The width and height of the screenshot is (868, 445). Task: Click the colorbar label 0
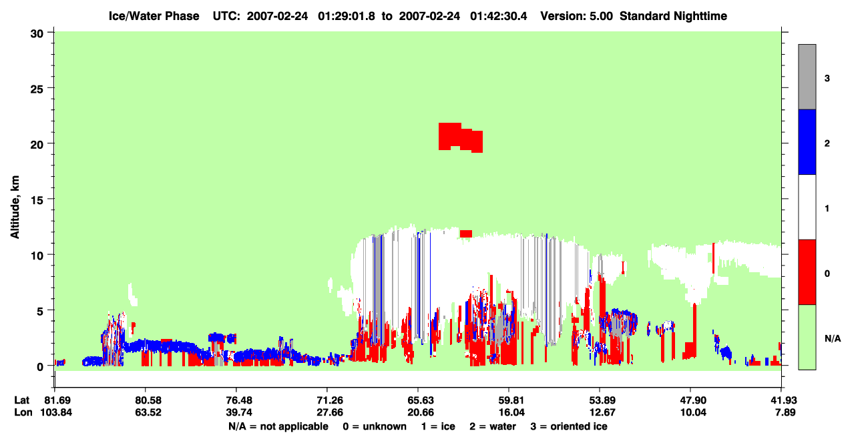(x=827, y=274)
